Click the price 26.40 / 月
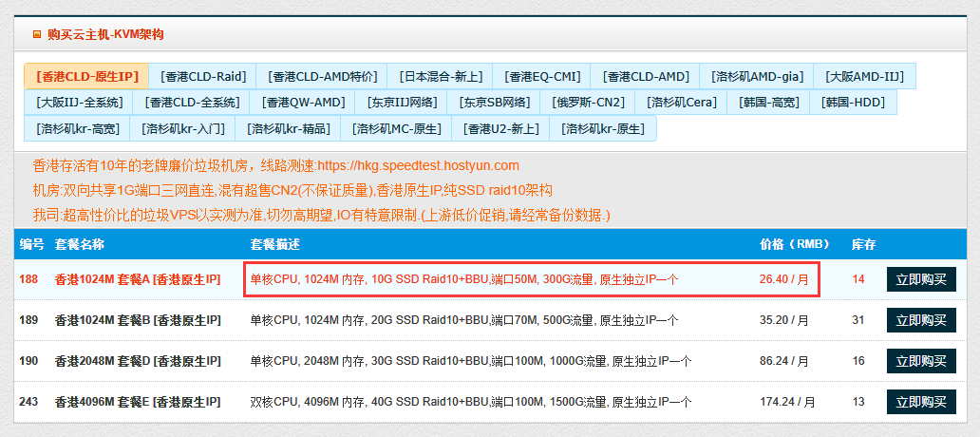Image resolution: width=980 pixels, height=437 pixels. pyautogui.click(x=783, y=279)
